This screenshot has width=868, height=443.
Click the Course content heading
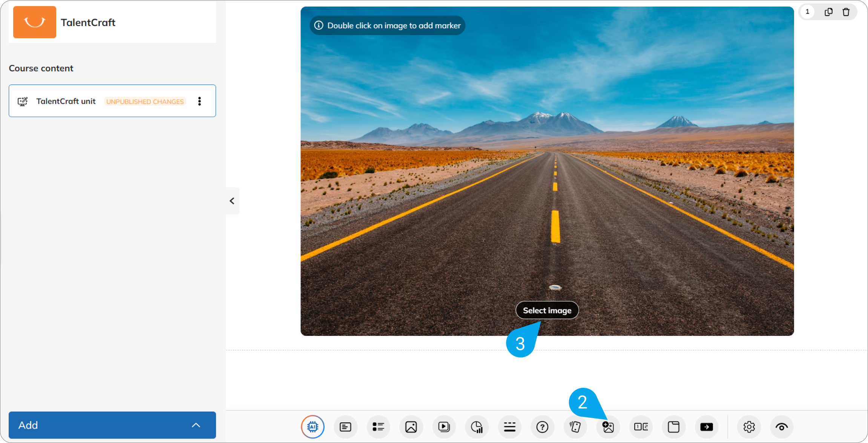click(41, 68)
